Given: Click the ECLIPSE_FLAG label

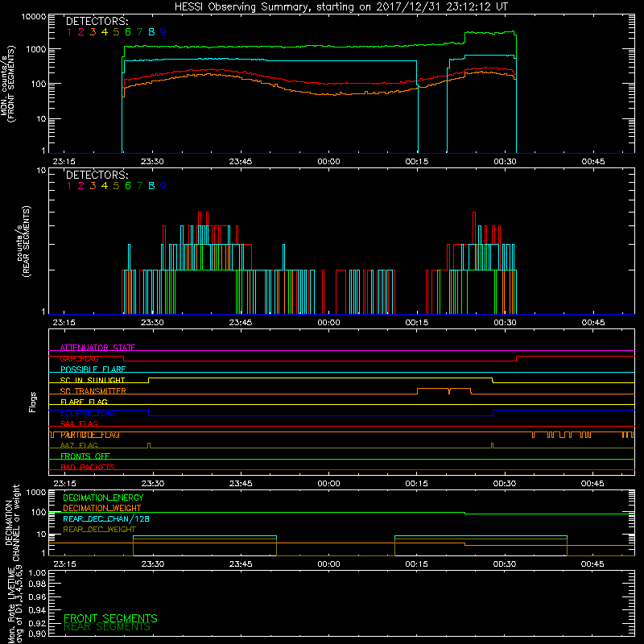Looking at the screenshot, I should click(88, 413).
